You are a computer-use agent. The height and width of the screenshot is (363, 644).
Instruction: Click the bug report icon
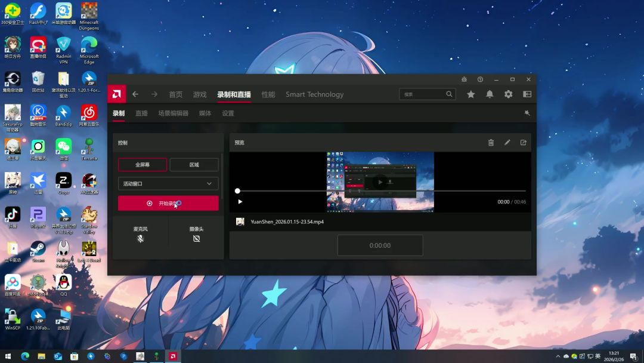click(x=464, y=79)
